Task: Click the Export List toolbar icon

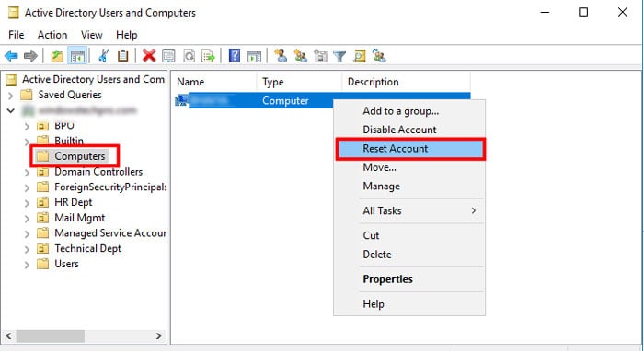Action: point(208,55)
